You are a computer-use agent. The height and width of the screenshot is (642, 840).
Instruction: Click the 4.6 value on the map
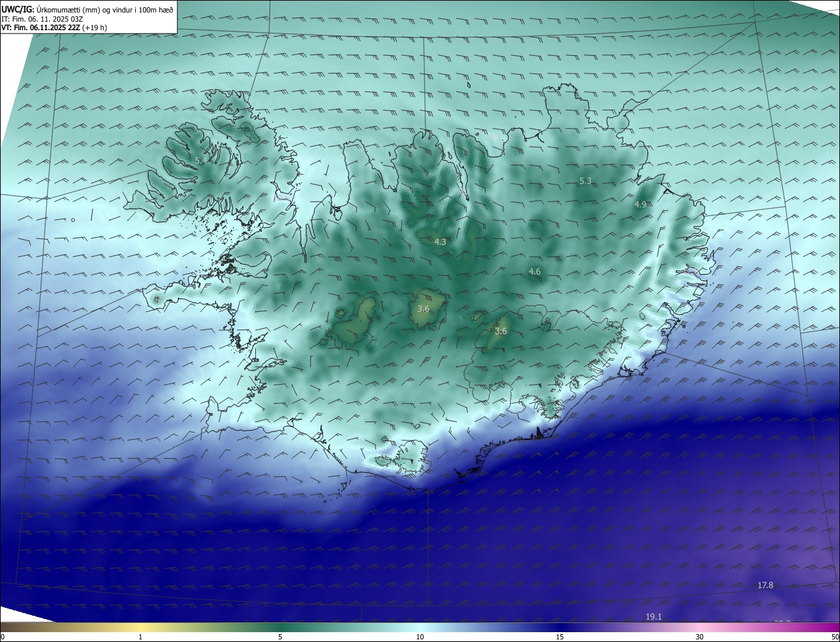(534, 272)
